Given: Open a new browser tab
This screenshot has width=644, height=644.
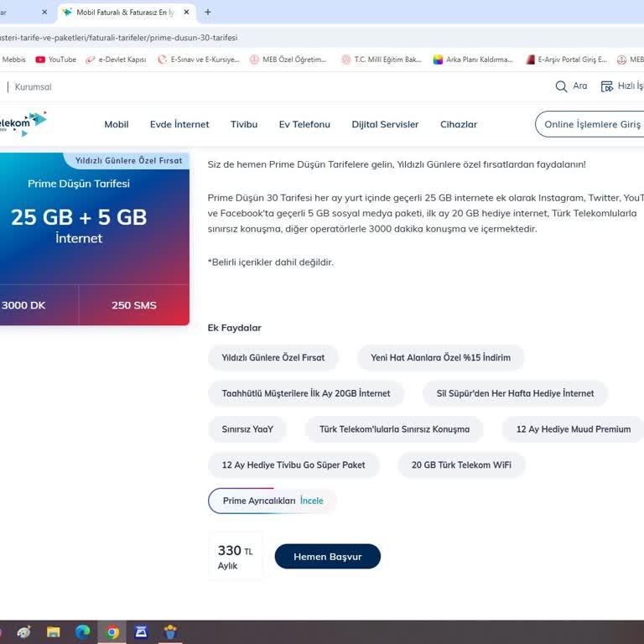Looking at the screenshot, I should click(x=208, y=13).
